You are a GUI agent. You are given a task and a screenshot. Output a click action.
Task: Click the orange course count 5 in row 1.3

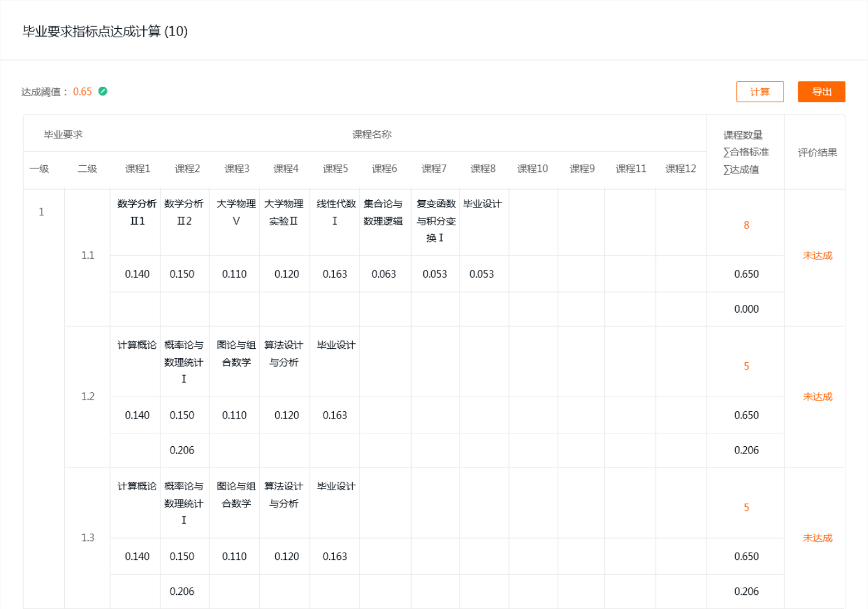(746, 507)
